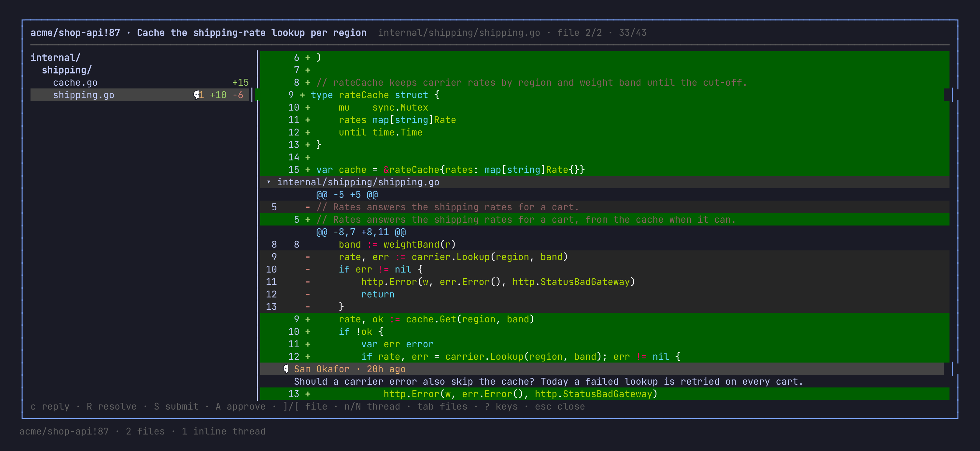
Task: Click the rateCache comment on line 8
Action: coord(605,83)
